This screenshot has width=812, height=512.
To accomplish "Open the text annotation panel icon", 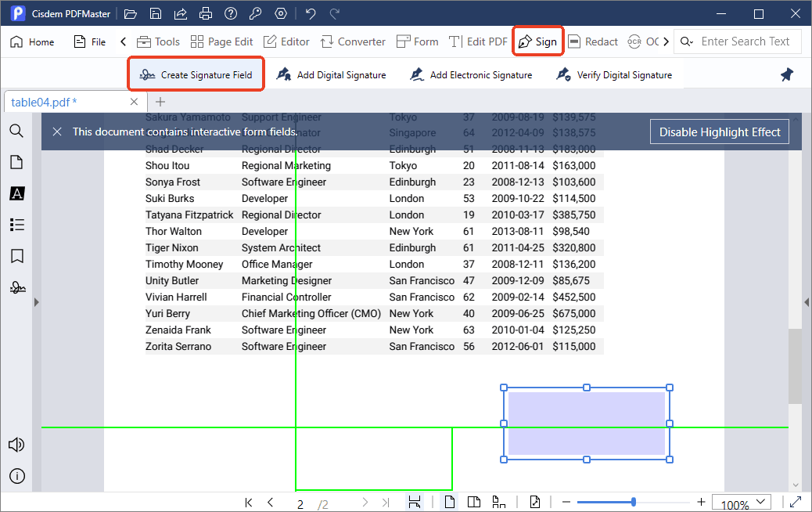I will click(x=16, y=193).
